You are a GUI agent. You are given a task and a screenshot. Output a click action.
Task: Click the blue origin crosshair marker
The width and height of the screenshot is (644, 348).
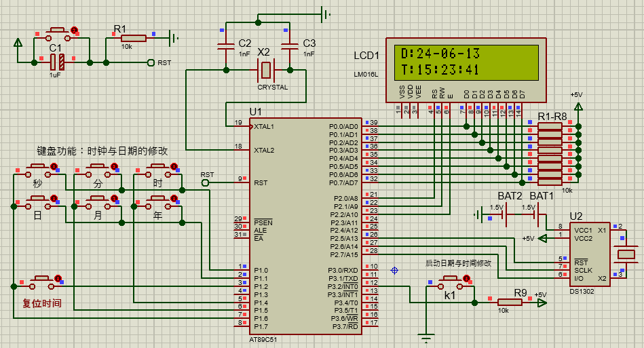click(x=394, y=270)
